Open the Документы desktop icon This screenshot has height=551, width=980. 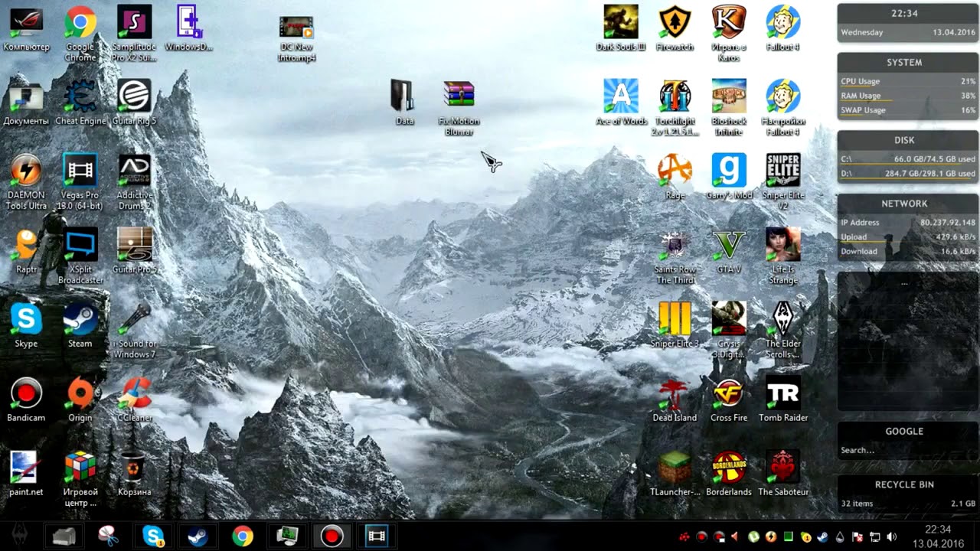pos(26,103)
